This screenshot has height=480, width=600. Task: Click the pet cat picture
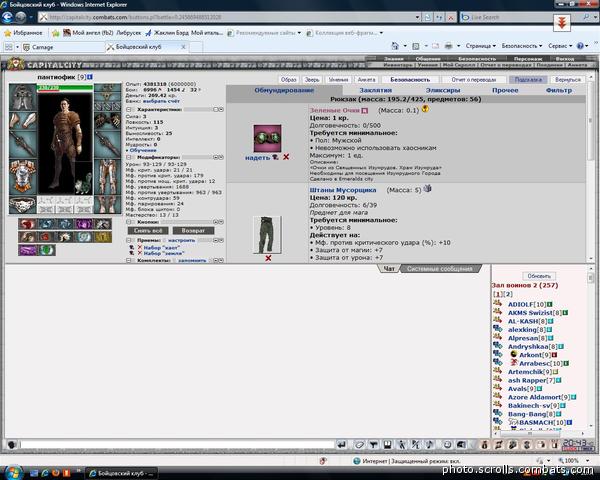84,183
